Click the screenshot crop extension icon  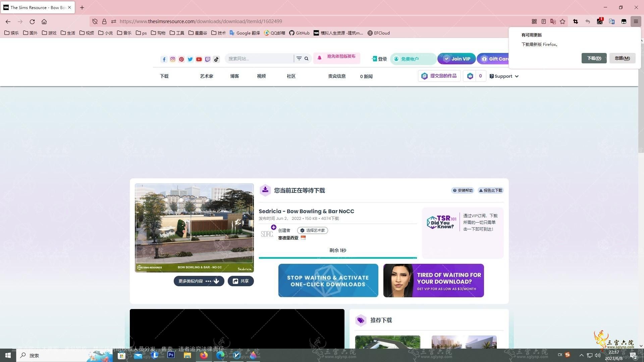[576, 21]
